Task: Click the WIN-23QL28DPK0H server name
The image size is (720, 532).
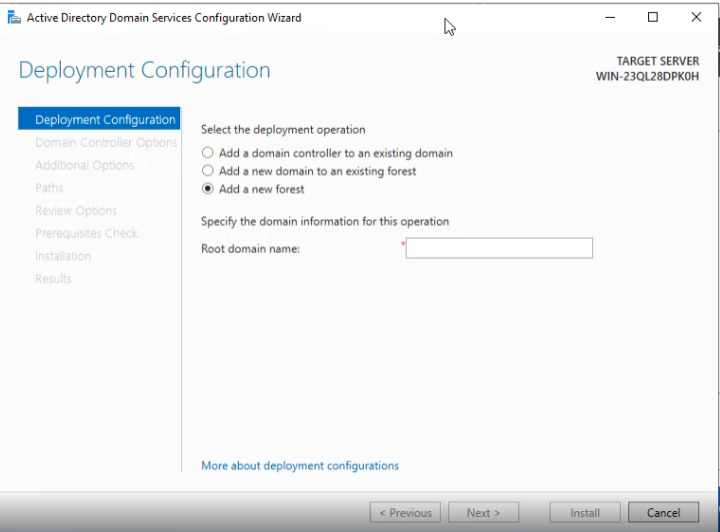Action: (x=647, y=76)
